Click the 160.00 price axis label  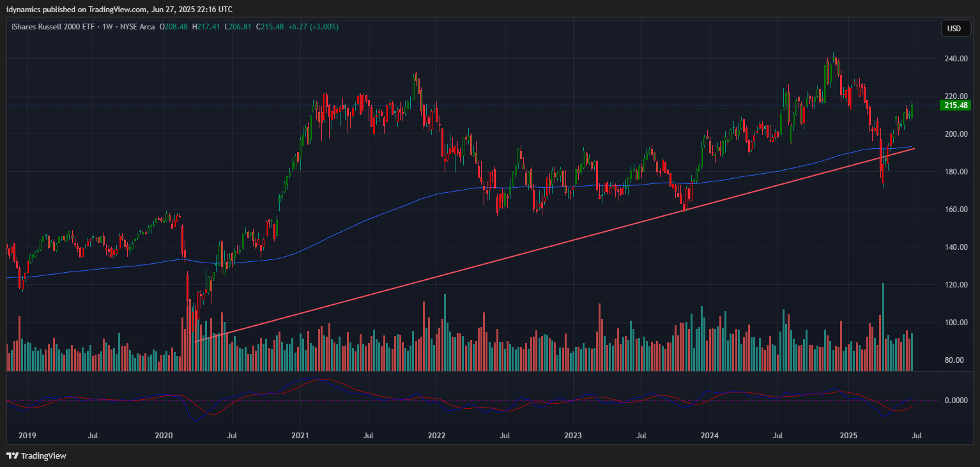point(955,210)
